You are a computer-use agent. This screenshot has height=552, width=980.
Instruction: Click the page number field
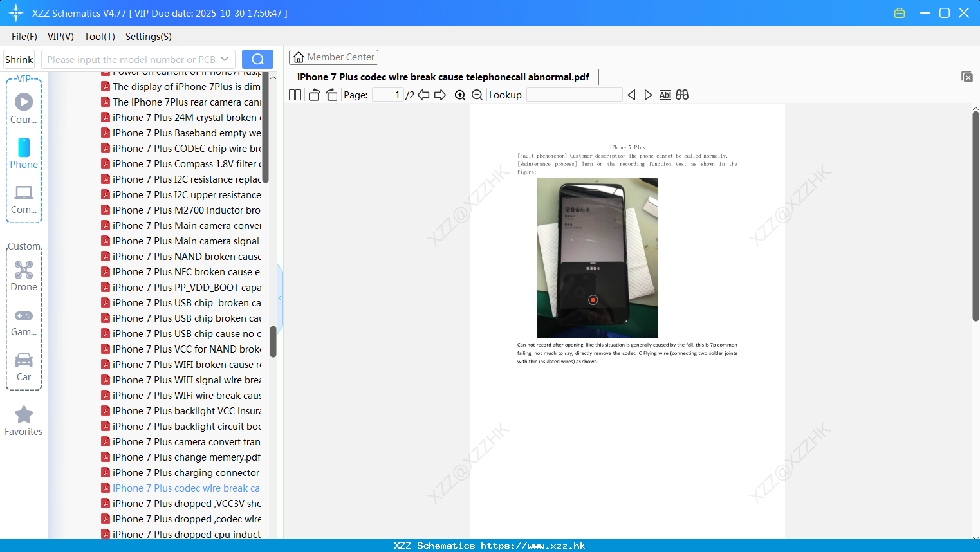(x=388, y=95)
